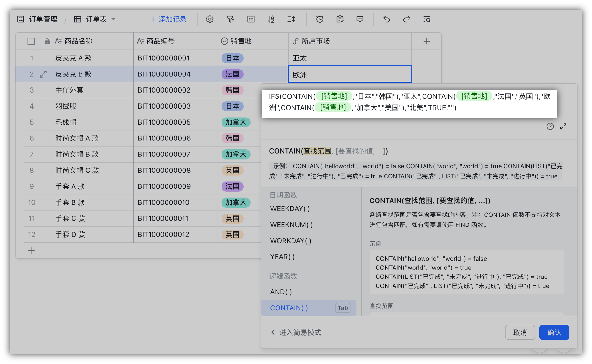The width and height of the screenshot is (592, 364).
Task: Open the table settings gear icon
Action: tap(210, 19)
